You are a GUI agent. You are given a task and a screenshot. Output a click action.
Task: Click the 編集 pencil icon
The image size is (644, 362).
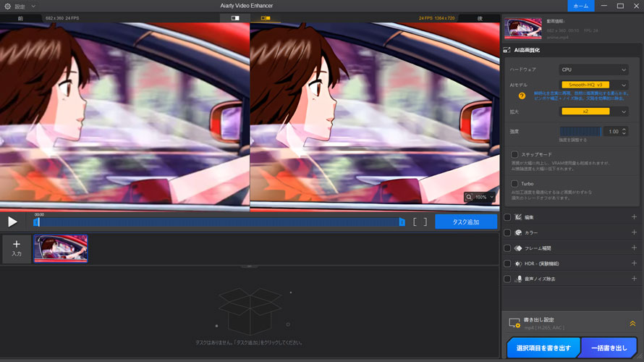518,217
